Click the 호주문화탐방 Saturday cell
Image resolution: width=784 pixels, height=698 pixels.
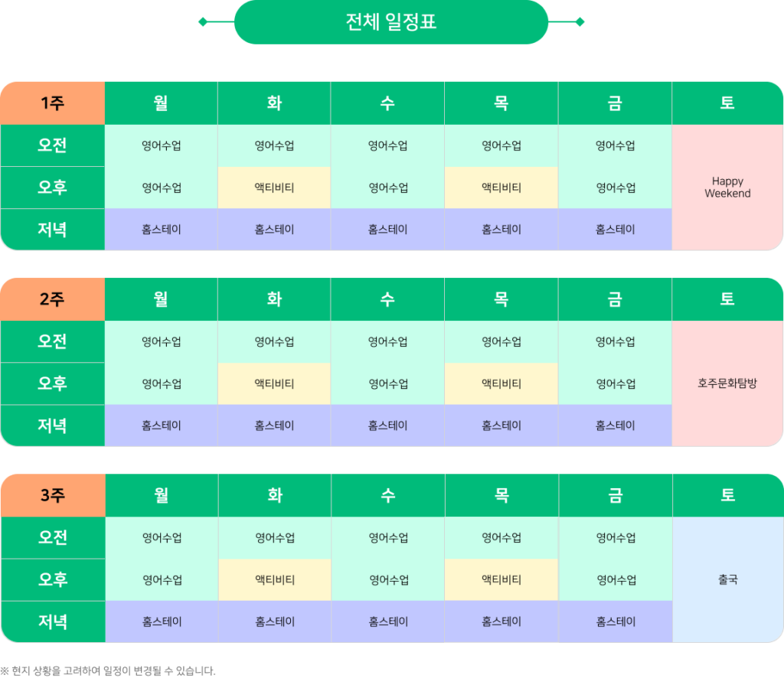coord(727,383)
